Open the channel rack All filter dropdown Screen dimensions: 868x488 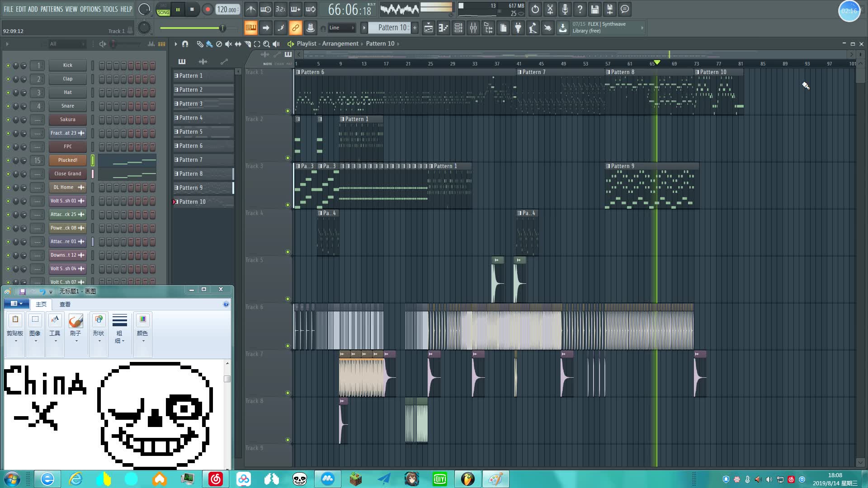click(x=67, y=44)
